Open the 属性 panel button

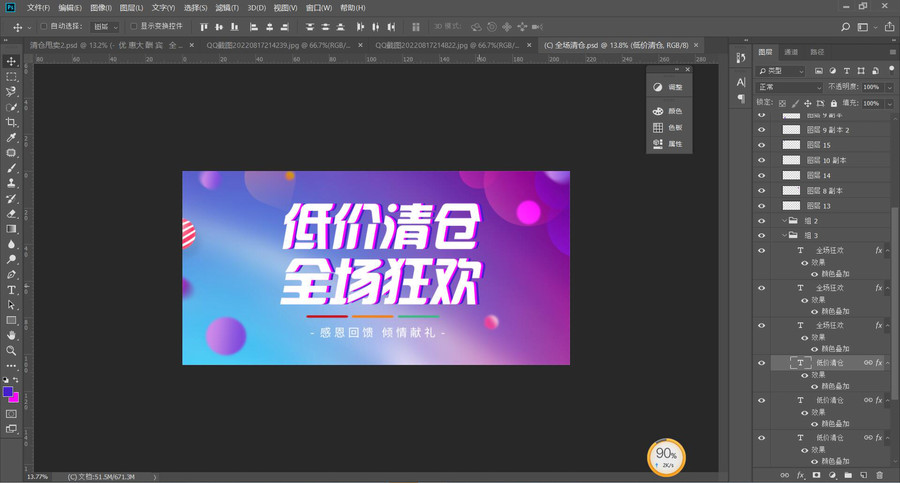[669, 144]
